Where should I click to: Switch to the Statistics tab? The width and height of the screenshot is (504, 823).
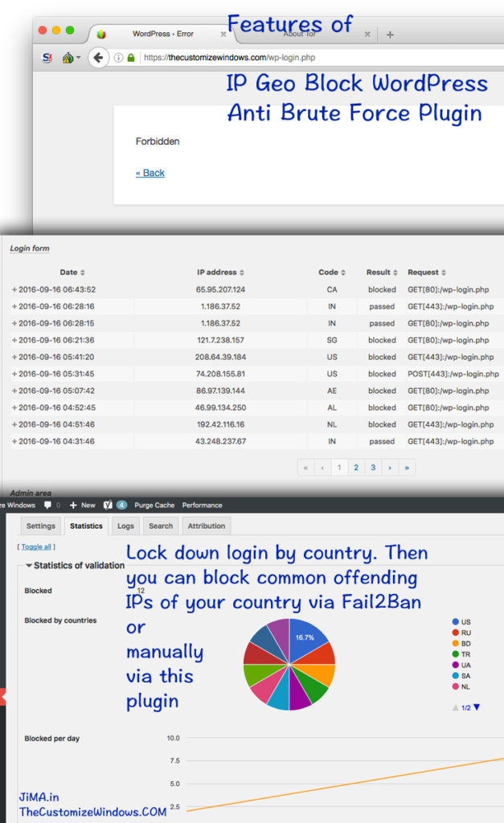86,526
